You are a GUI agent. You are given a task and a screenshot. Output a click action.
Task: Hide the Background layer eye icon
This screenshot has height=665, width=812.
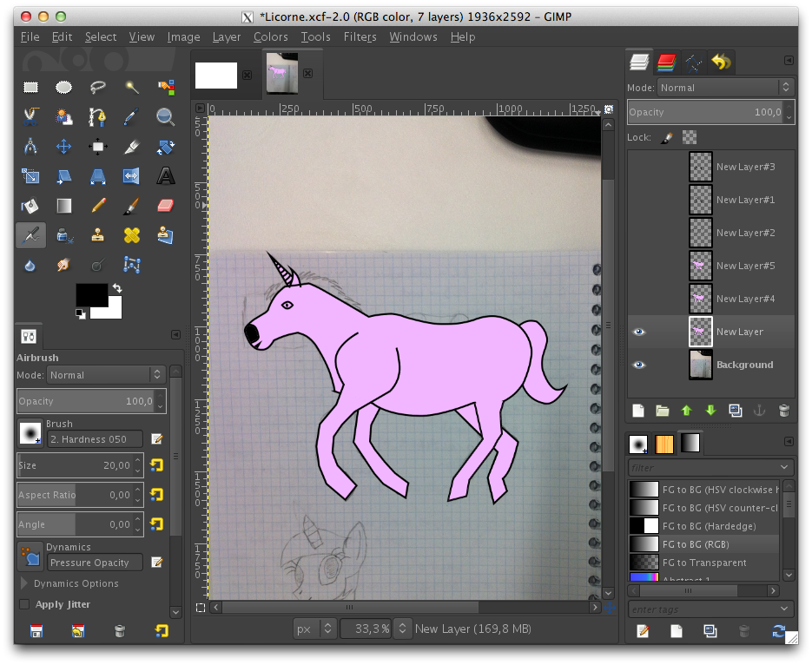[x=639, y=365]
